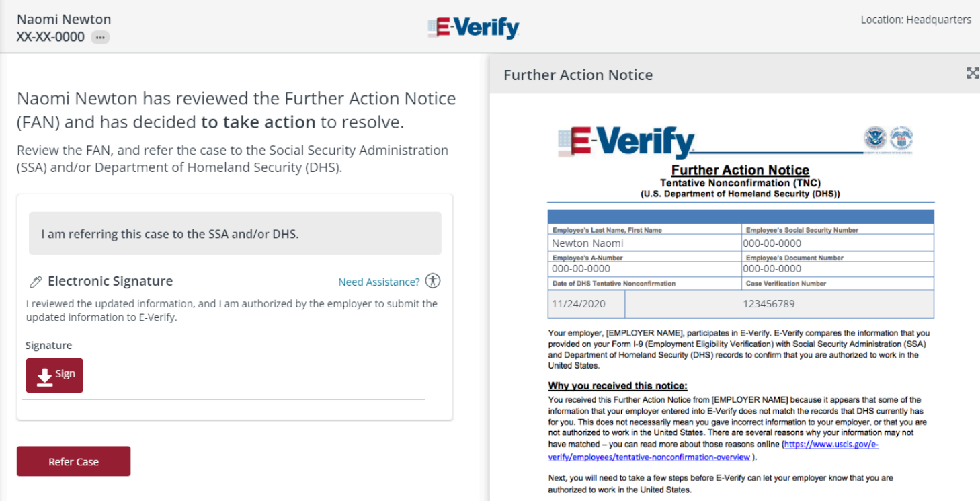Click the Newton Naomi last name field
Image resolution: width=980 pixels, height=501 pixels.
click(645, 243)
